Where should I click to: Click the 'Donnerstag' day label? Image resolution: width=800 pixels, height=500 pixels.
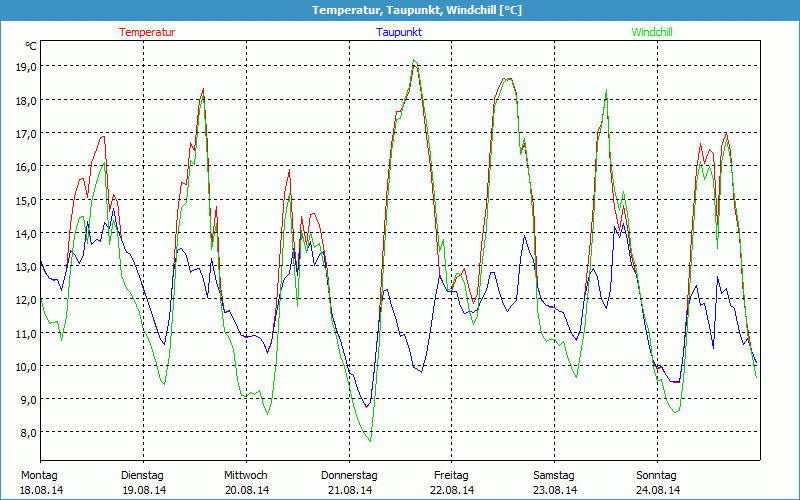click(x=349, y=476)
